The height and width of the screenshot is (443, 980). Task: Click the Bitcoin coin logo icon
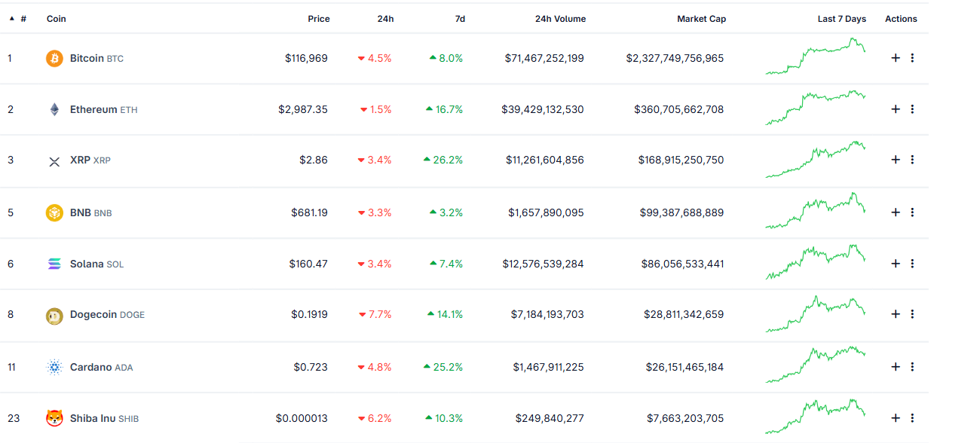[x=54, y=58]
